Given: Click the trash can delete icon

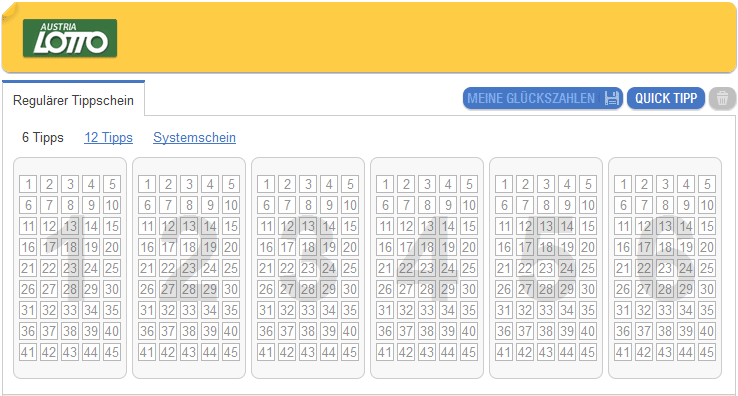Looking at the screenshot, I should pos(722,98).
